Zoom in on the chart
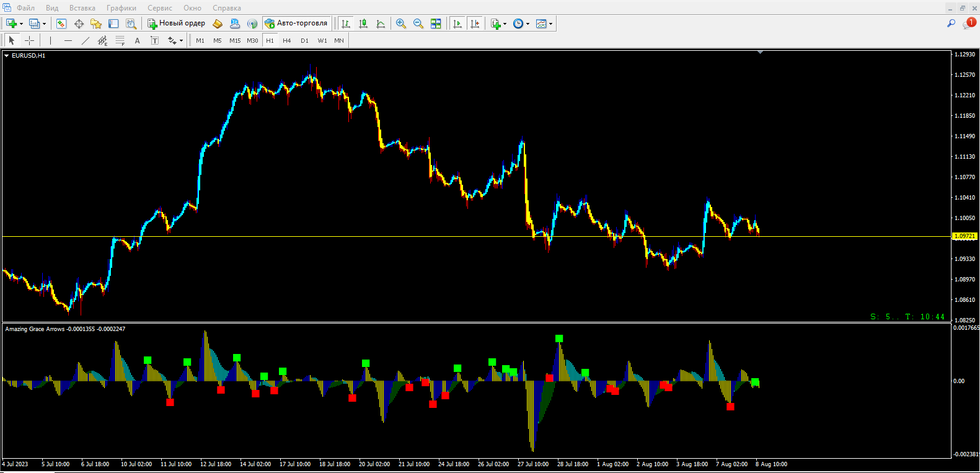This screenshot has height=473, width=980. tap(401, 24)
